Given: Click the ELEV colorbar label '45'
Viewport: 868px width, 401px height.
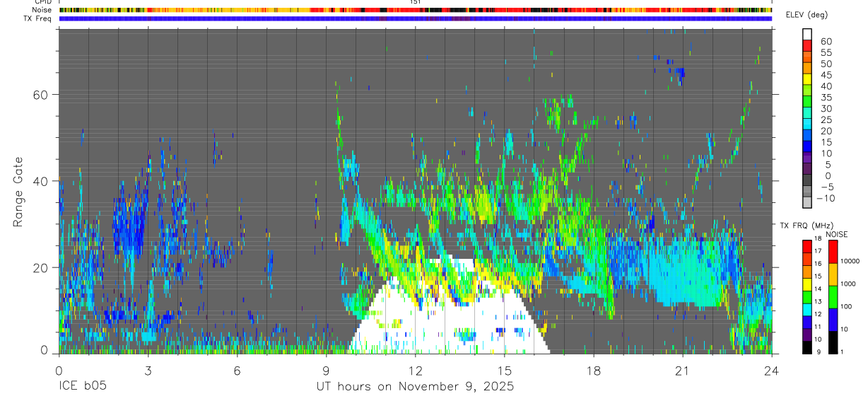Looking at the screenshot, I should point(826,75).
